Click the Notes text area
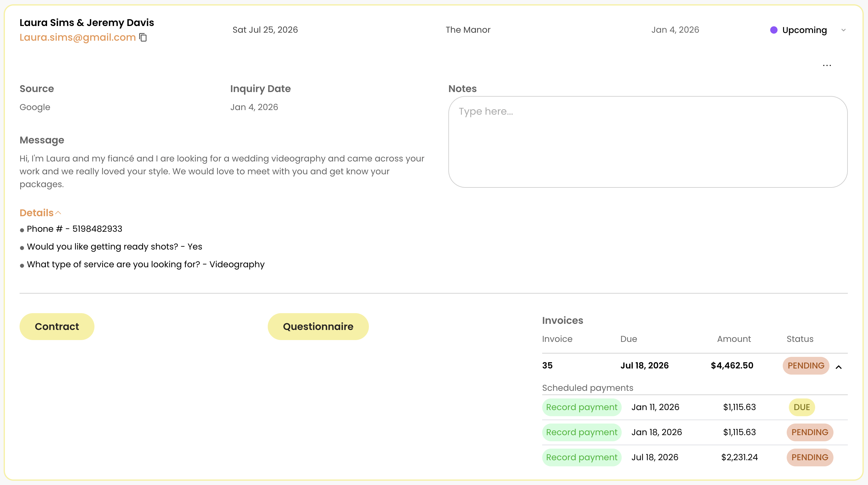 [x=647, y=142]
